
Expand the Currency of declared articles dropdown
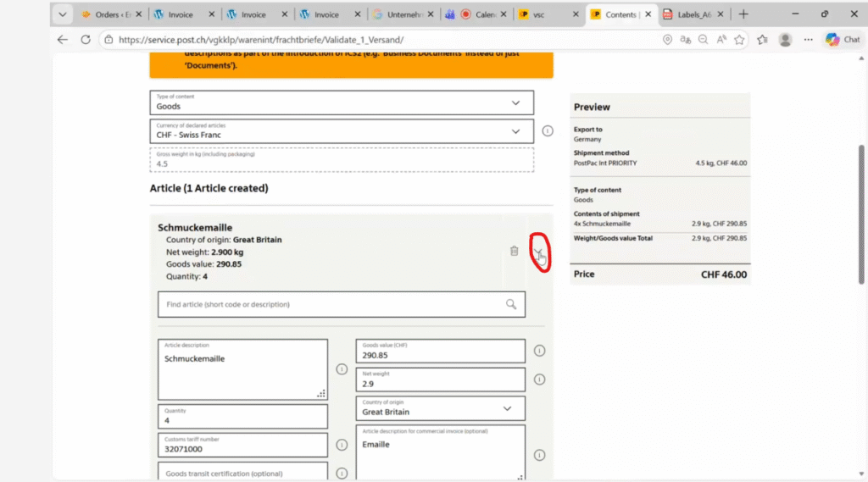(x=516, y=131)
